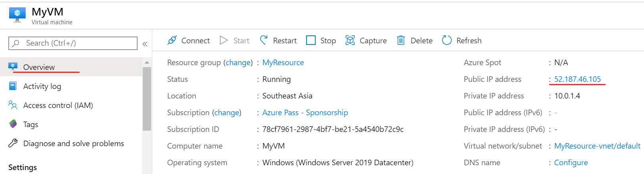Click the Capture button label
This screenshot has height=174, width=644.
point(373,41)
